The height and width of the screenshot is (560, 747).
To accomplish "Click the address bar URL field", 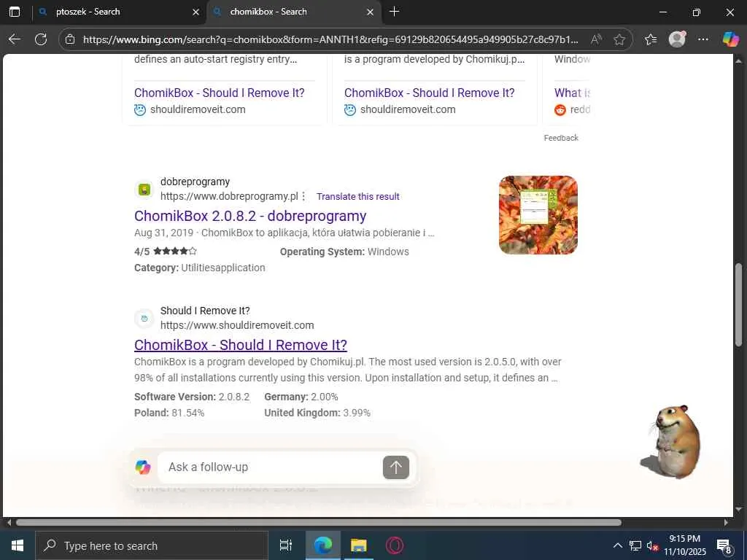I will (330, 39).
